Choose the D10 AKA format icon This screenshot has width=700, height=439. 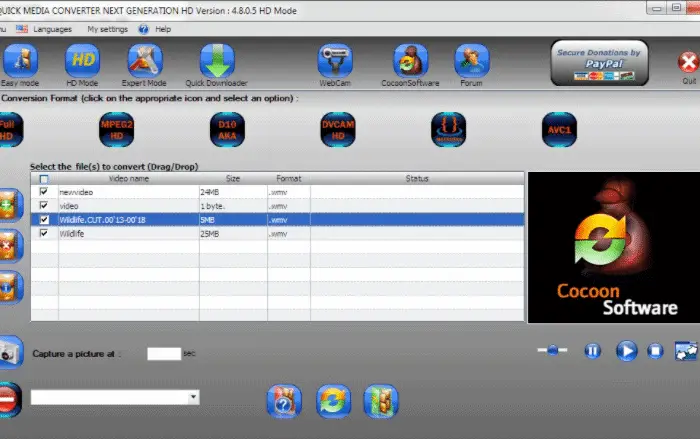[227, 130]
